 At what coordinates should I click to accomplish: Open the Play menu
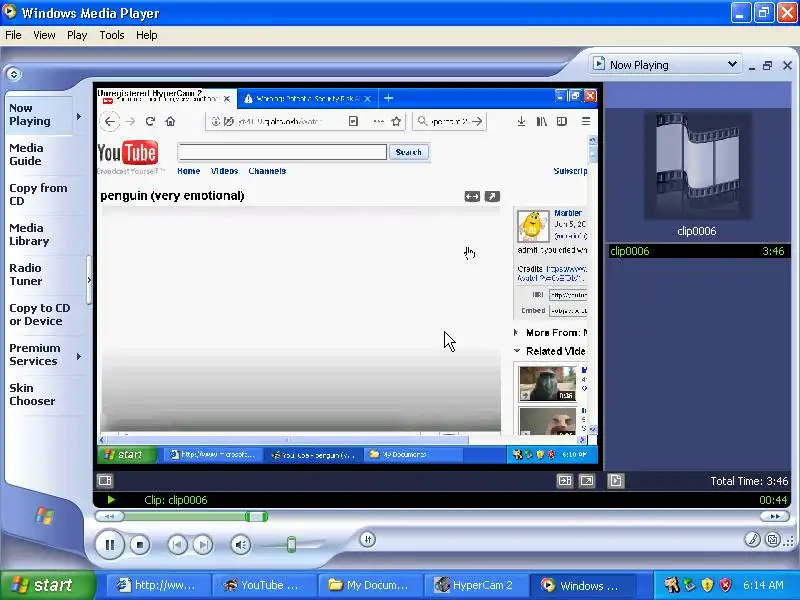click(x=77, y=35)
